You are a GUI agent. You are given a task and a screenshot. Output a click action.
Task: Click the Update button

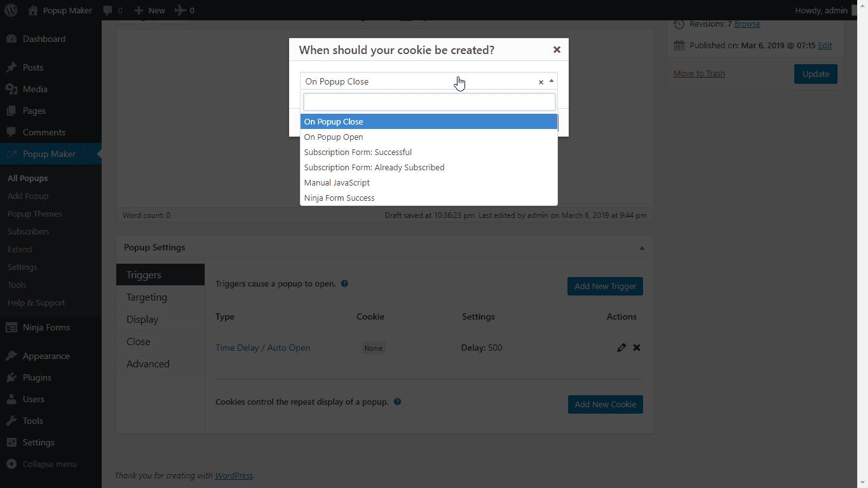click(816, 74)
